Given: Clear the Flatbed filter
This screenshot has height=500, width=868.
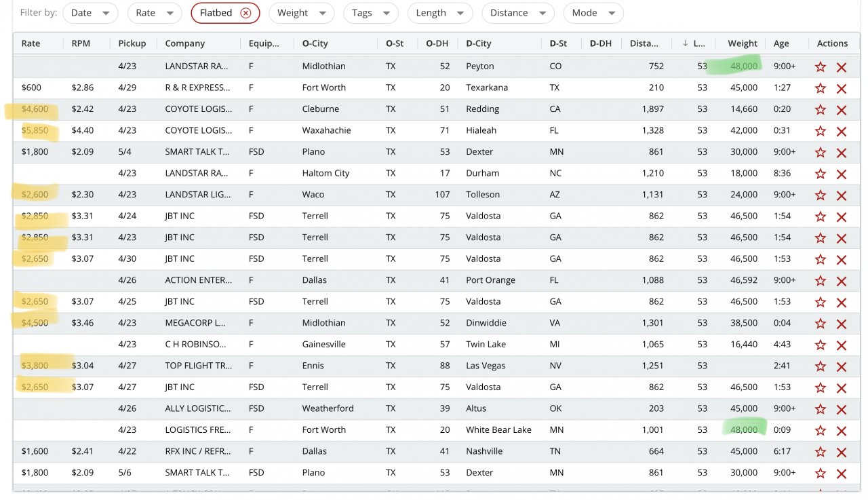Looking at the screenshot, I should pyautogui.click(x=245, y=13).
